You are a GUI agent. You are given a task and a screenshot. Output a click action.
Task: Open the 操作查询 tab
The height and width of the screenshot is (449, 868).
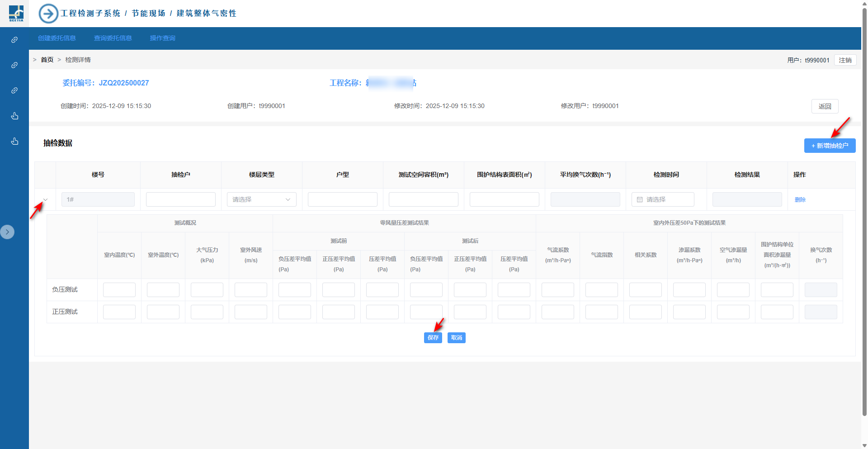coord(163,38)
